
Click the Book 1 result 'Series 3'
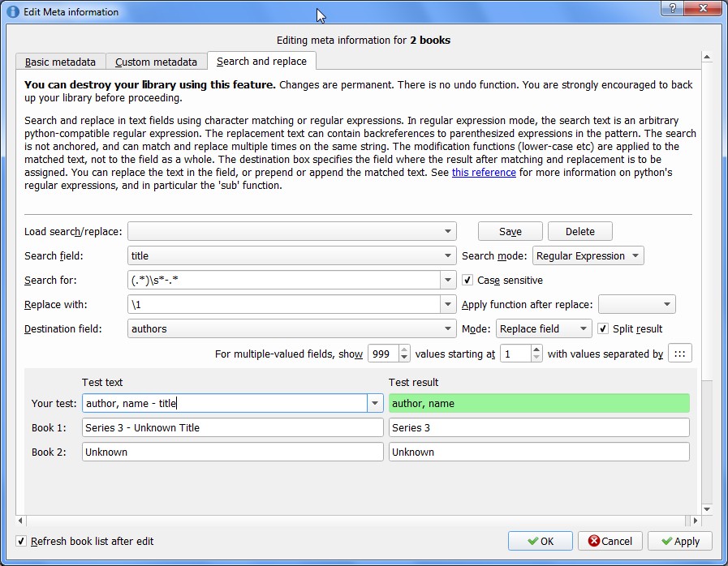(539, 427)
